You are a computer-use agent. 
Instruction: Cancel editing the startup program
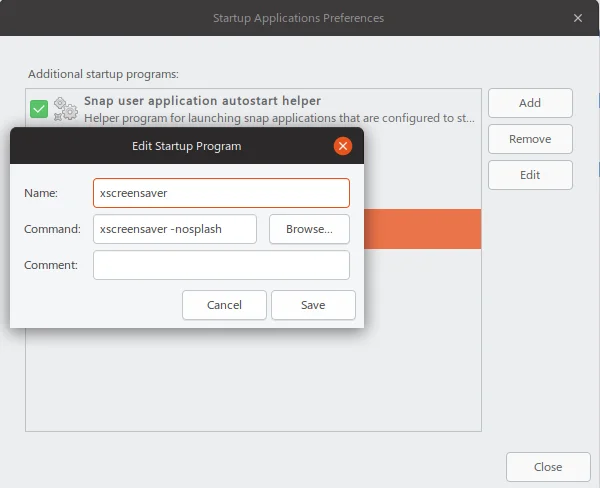(x=224, y=305)
